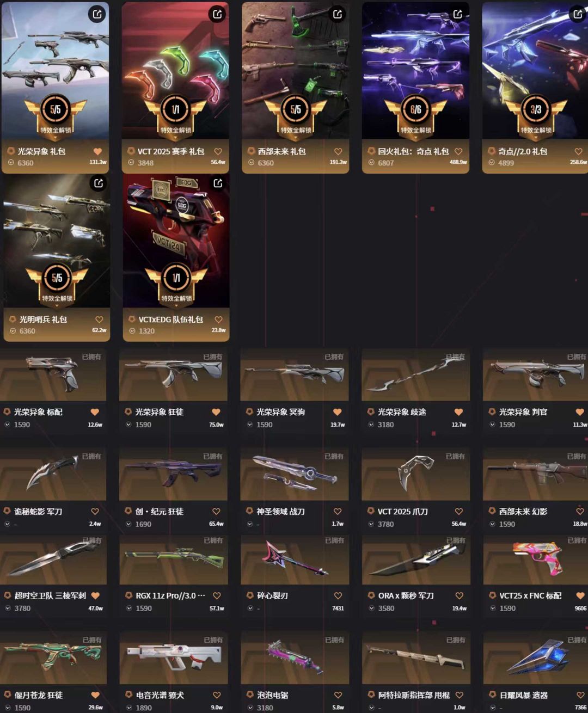588x713 pixels.
Task: Share the 光明哨兵 礼包 bundle
Action: click(99, 183)
